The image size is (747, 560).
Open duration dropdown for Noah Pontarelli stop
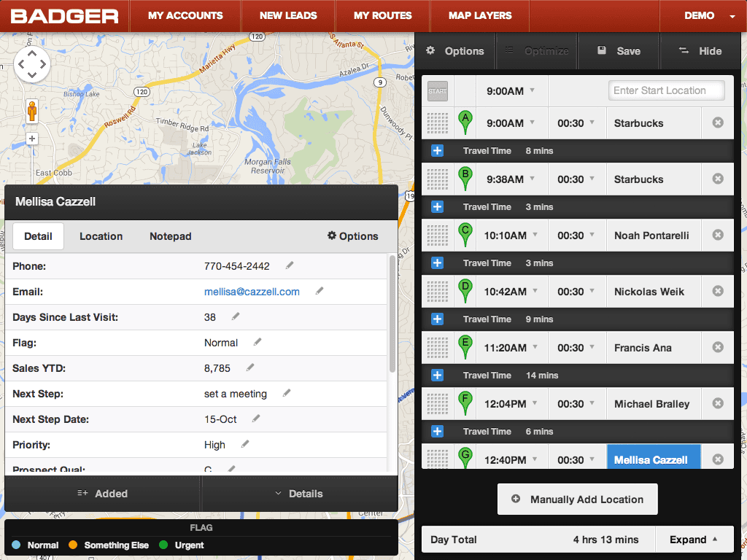click(x=592, y=235)
